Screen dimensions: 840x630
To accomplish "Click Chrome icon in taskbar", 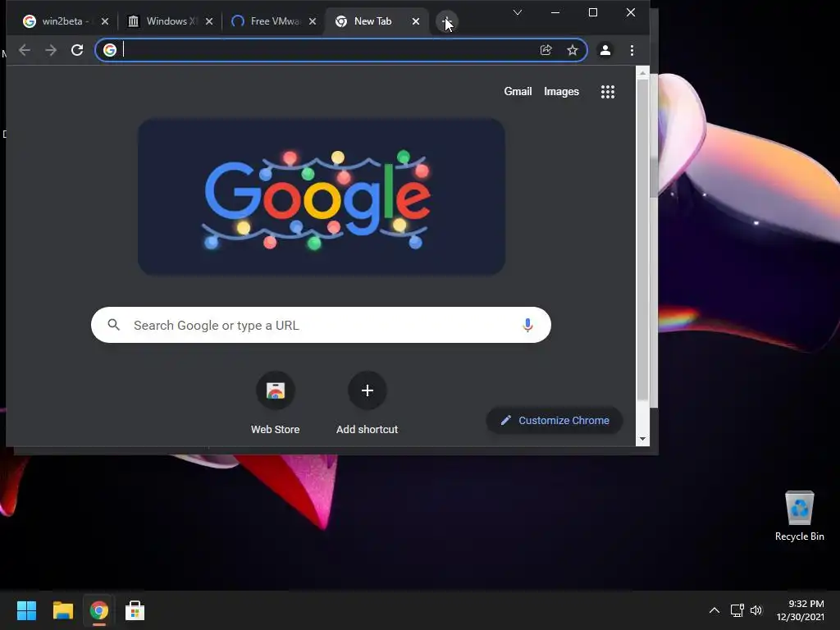I will coord(99,610).
